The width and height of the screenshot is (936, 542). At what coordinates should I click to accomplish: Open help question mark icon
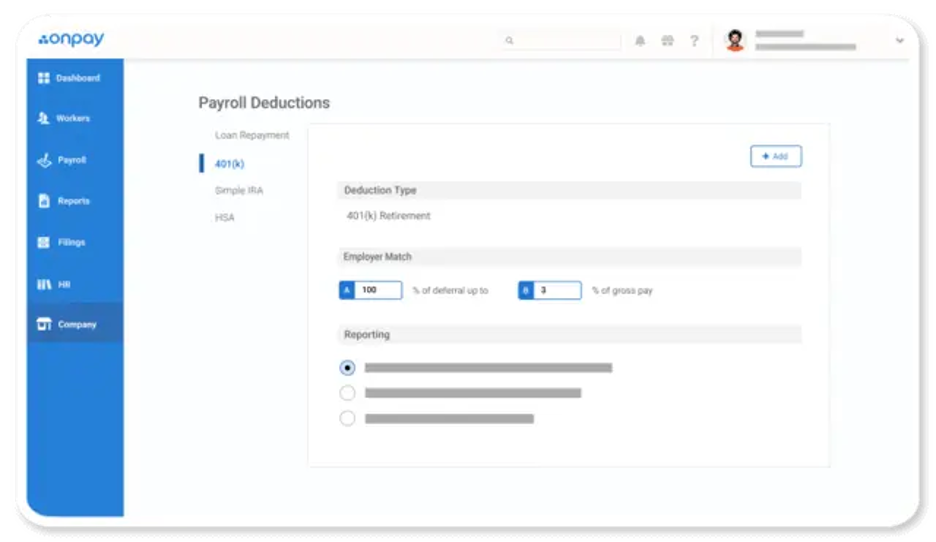[x=694, y=41]
